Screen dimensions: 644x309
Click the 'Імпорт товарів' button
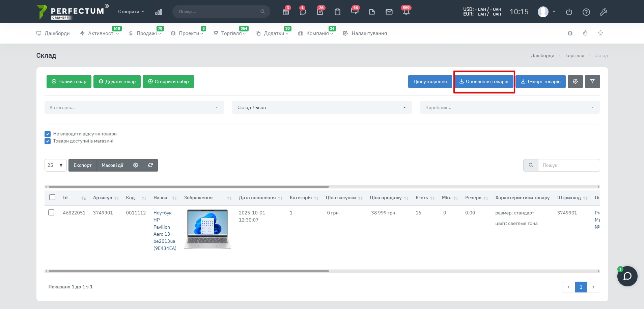[x=540, y=81]
